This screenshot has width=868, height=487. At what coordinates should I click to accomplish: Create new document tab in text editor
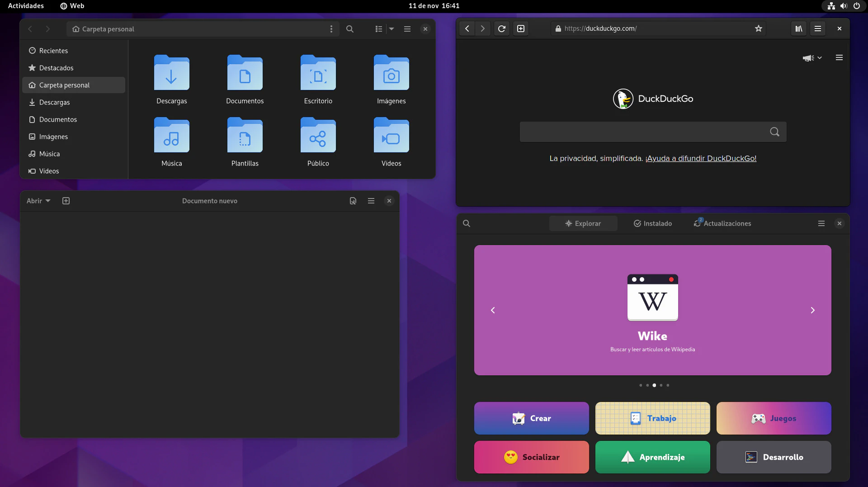click(x=66, y=201)
